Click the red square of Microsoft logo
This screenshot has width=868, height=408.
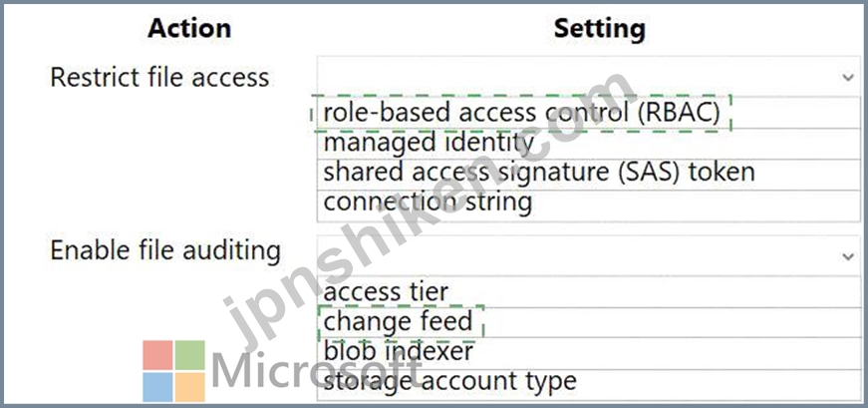[x=157, y=355]
